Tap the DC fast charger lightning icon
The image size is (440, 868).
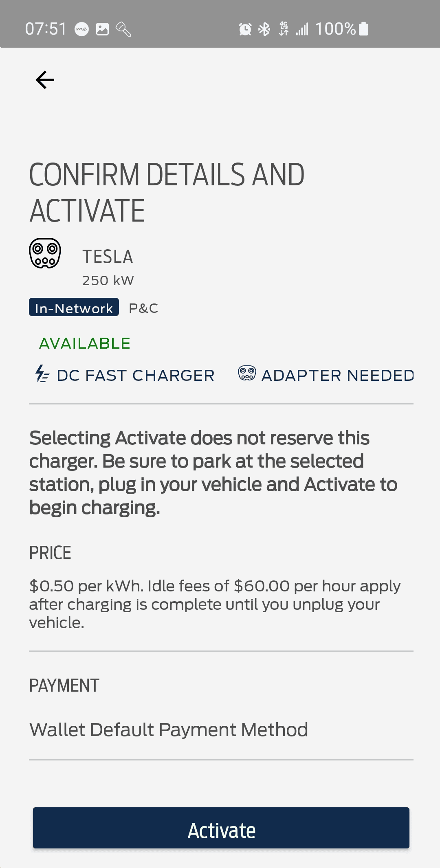tap(42, 374)
